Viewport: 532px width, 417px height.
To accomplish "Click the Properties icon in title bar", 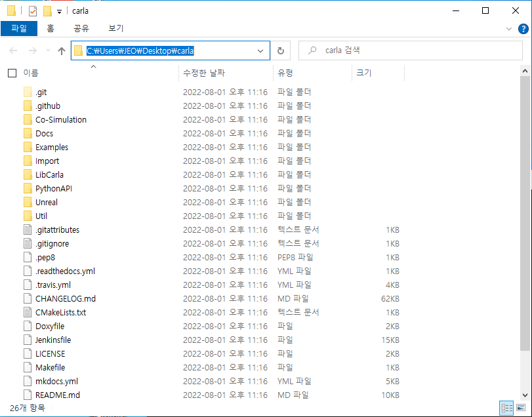I will click(x=33, y=11).
